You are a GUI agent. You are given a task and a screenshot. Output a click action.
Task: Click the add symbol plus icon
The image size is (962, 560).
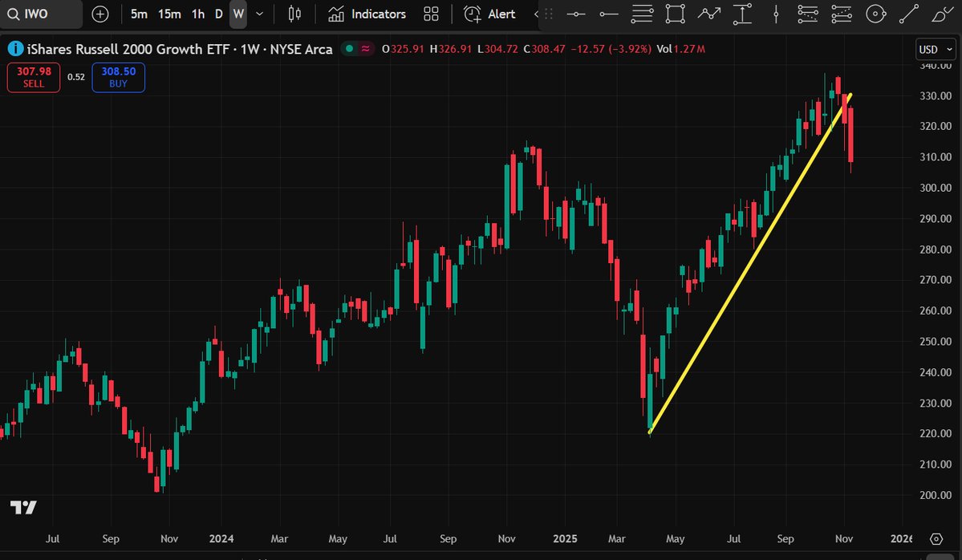click(100, 14)
